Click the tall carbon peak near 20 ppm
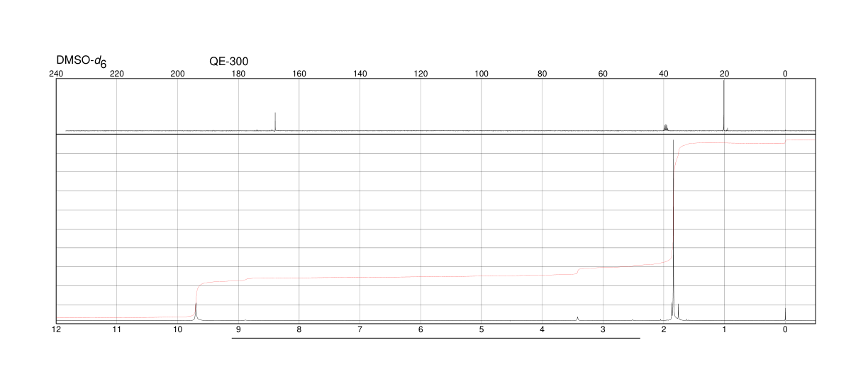868x374 pixels. point(723,106)
